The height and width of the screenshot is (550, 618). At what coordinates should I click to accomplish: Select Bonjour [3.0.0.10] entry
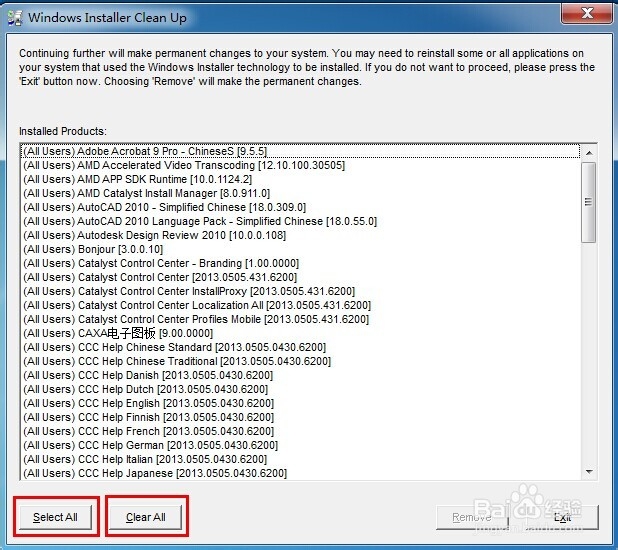click(x=300, y=249)
